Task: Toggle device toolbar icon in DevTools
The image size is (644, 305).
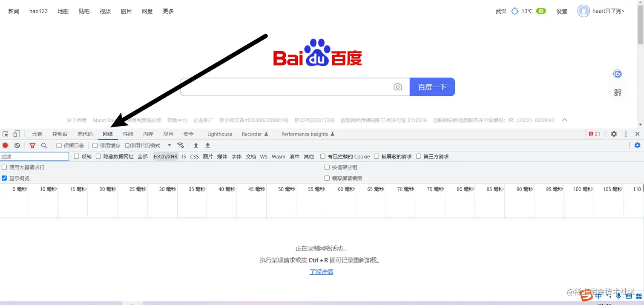Action: [17, 134]
